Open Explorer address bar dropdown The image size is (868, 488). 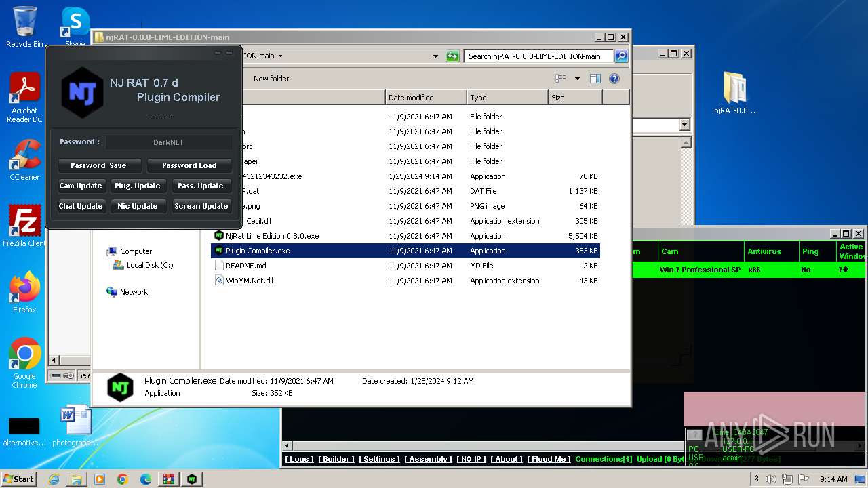tap(435, 56)
